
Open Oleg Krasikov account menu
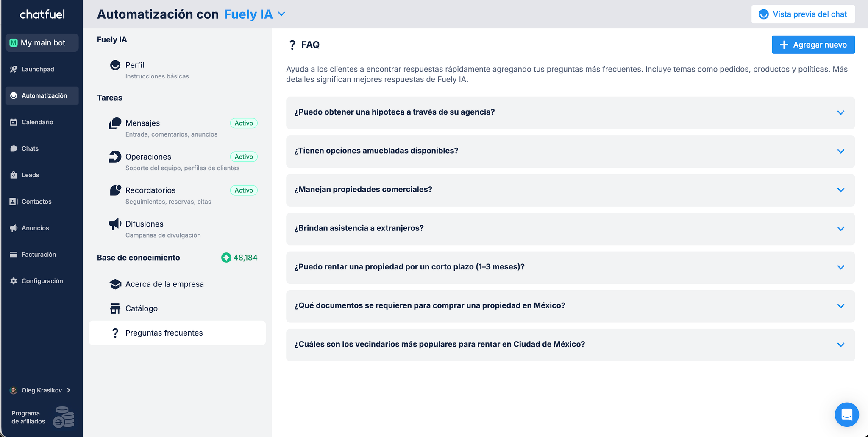[x=41, y=390]
